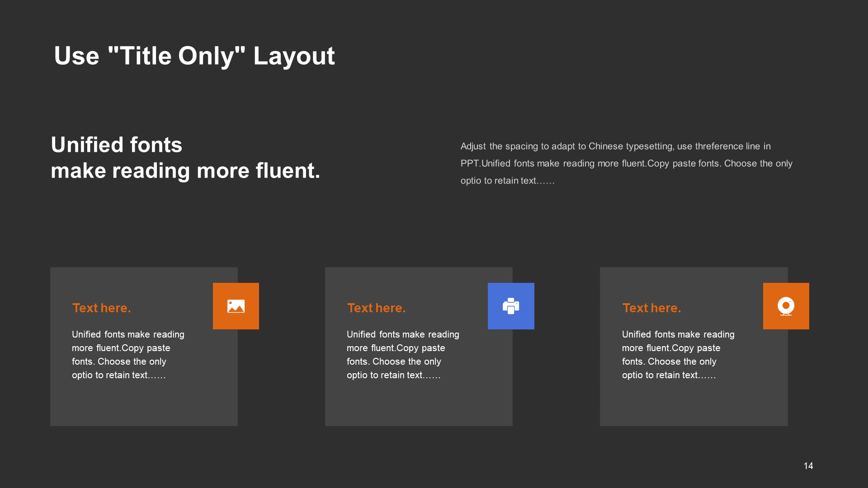The width and height of the screenshot is (868, 488).
Task: Click the third card's body text
Action: (678, 355)
